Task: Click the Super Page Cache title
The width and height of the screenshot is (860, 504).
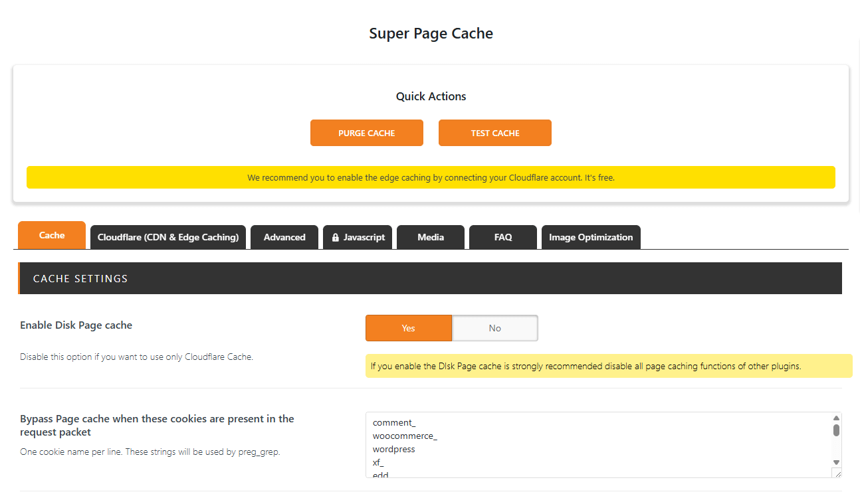Action: (x=431, y=33)
